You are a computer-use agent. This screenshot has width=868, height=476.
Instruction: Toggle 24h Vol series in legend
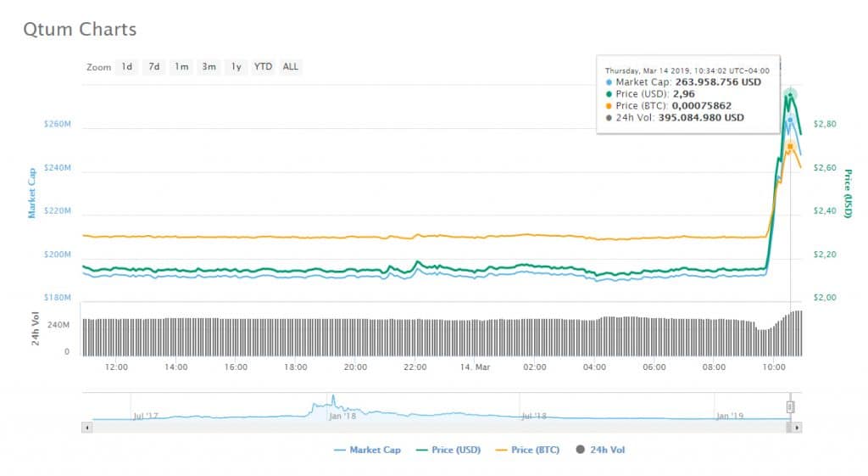(601, 450)
